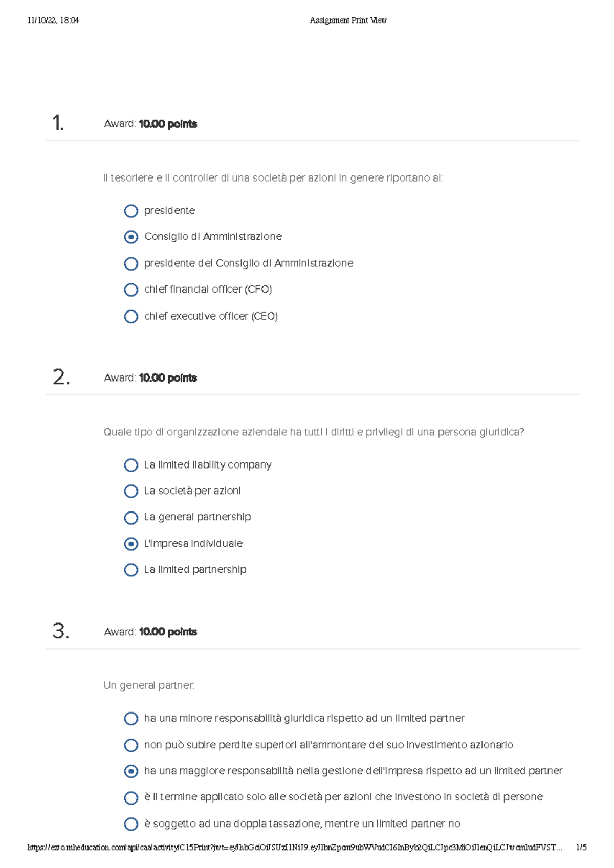Image resolution: width=614 pixels, height=868 pixels.
Task: Pick "è il termine applicato solo alle società" option
Action: [131, 797]
